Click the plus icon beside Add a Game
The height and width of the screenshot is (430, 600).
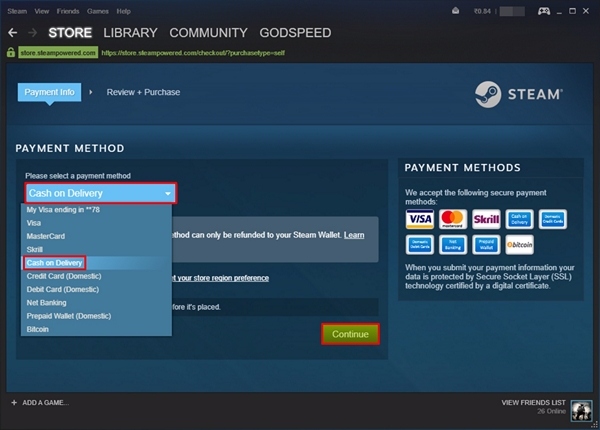point(14,402)
